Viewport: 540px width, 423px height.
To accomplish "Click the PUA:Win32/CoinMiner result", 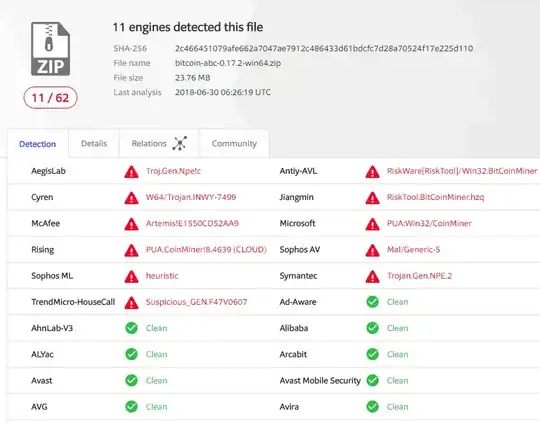I will pos(429,223).
